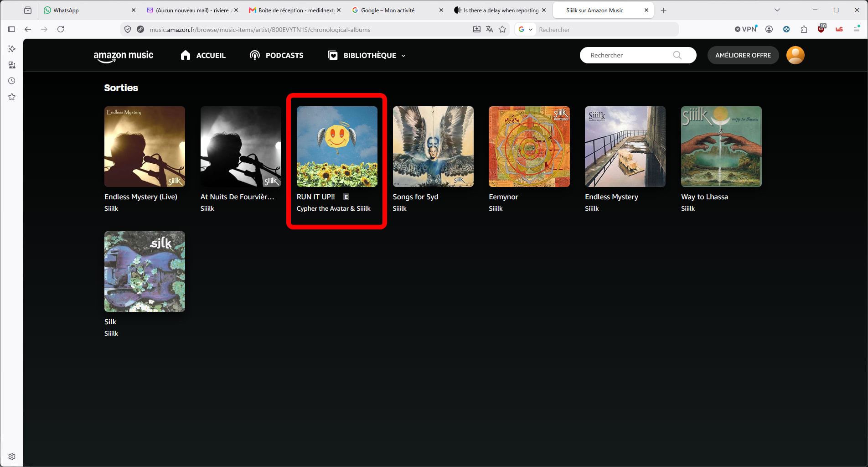Go back to the previous page
Viewport: 868px width, 467px height.
coord(28,29)
